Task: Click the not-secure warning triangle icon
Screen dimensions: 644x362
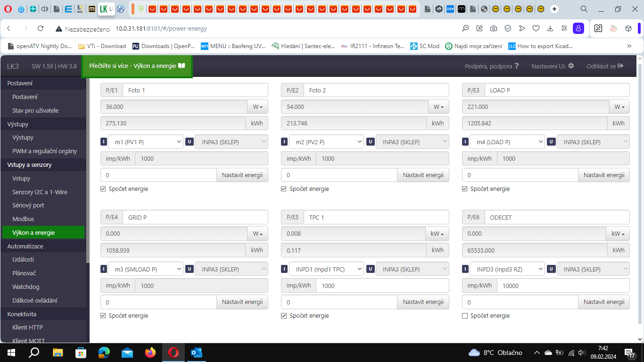Action: tap(59, 29)
